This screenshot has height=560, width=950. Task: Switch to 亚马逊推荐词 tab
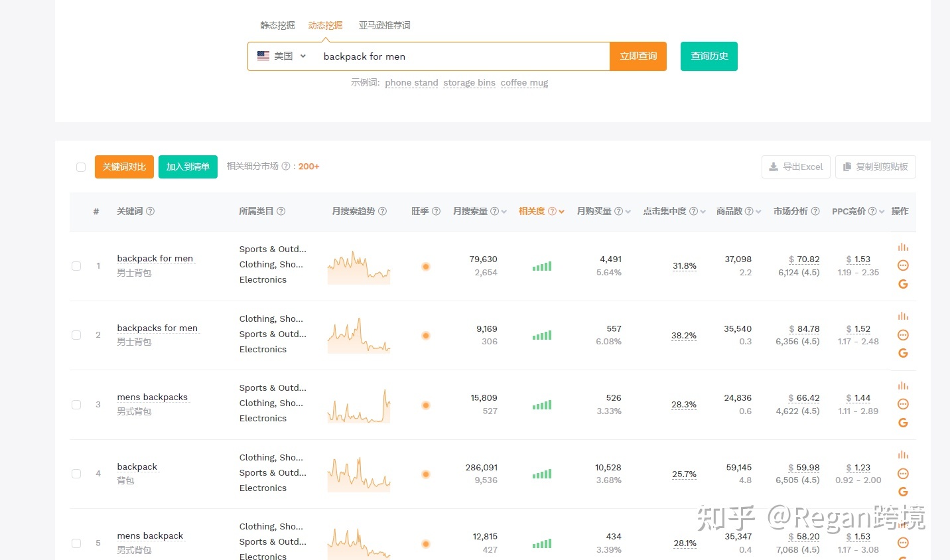point(385,25)
